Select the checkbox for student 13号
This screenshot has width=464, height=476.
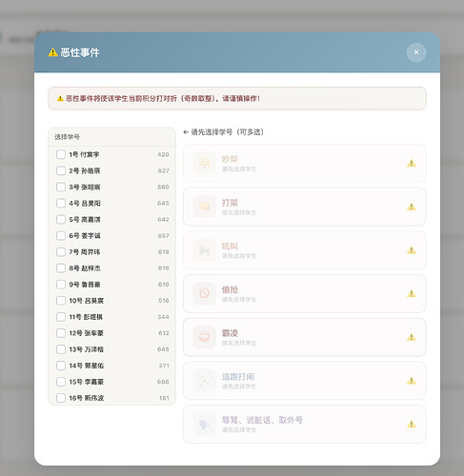[61, 349]
